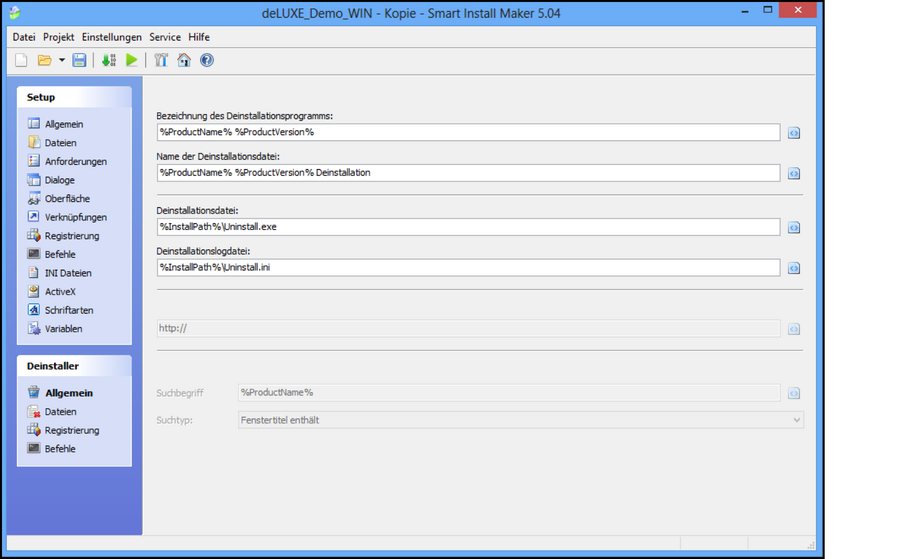Click the variable button beside the Deinstallationsdatei field
This screenshot has height=559, width=900.
point(794,228)
